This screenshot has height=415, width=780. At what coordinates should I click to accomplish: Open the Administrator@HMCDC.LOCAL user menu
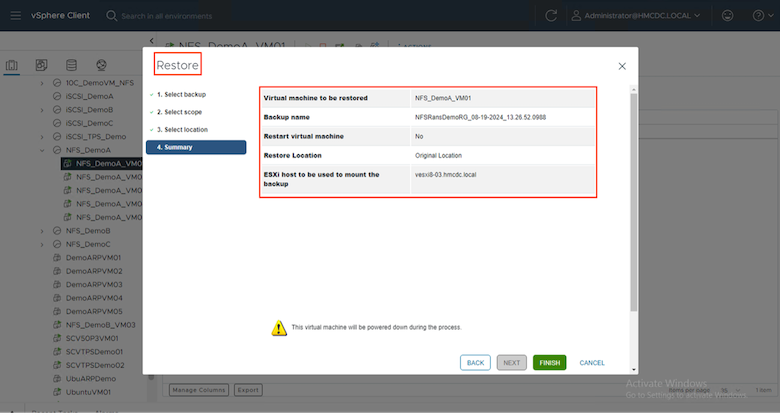click(636, 15)
